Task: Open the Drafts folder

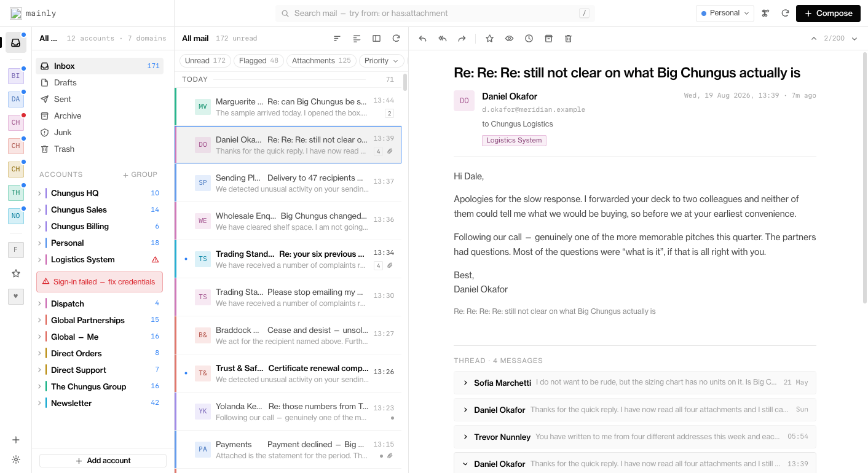Action: click(x=100, y=82)
